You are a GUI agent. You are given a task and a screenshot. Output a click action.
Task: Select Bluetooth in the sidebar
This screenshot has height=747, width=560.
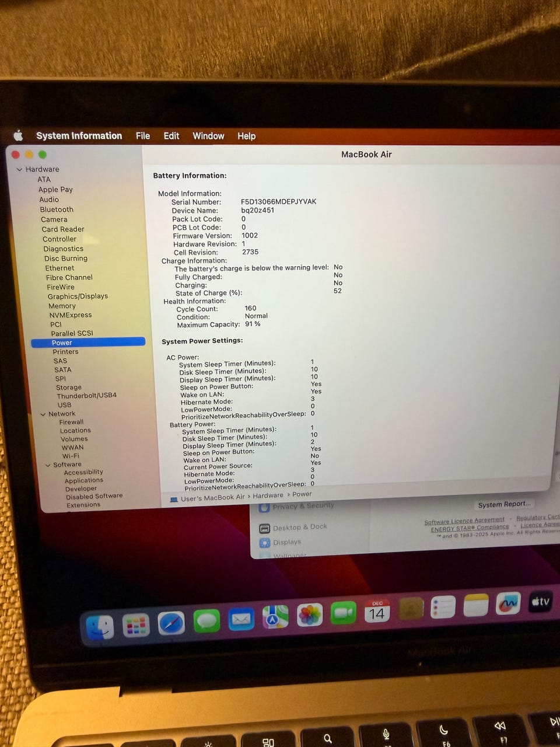pyautogui.click(x=57, y=210)
